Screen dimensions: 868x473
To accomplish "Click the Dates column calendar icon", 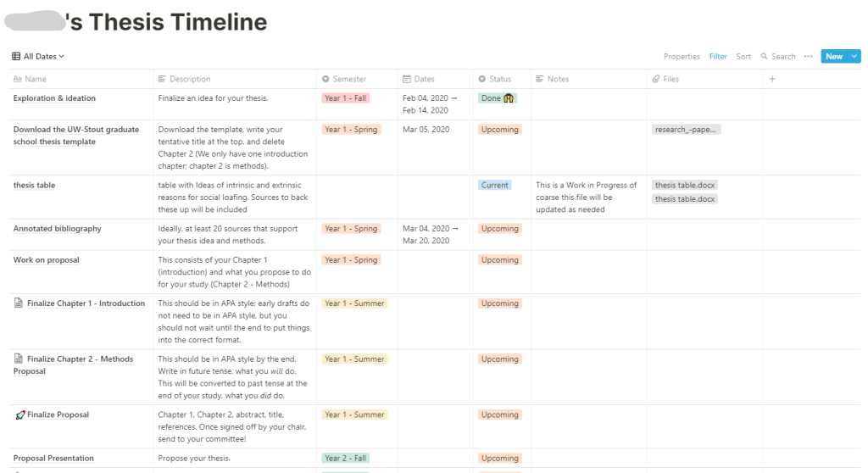I will 407,79.
